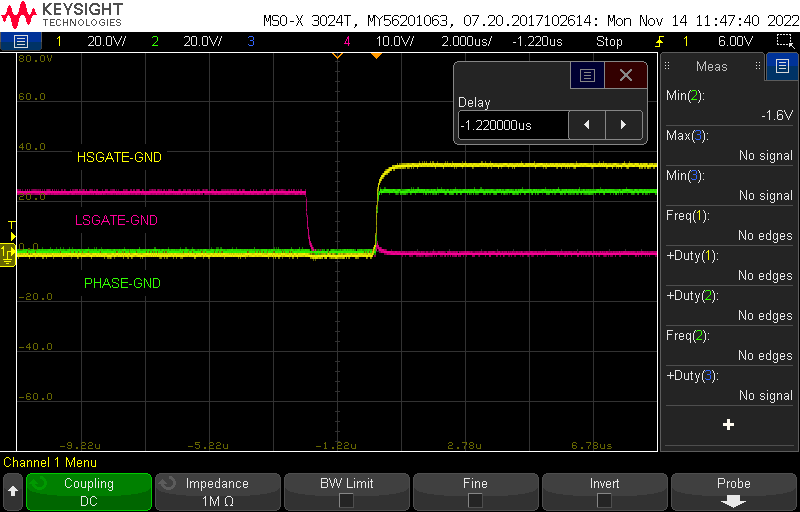Click the 6.00V trigger level
Viewport: 800px width, 512px height.
[x=735, y=41]
